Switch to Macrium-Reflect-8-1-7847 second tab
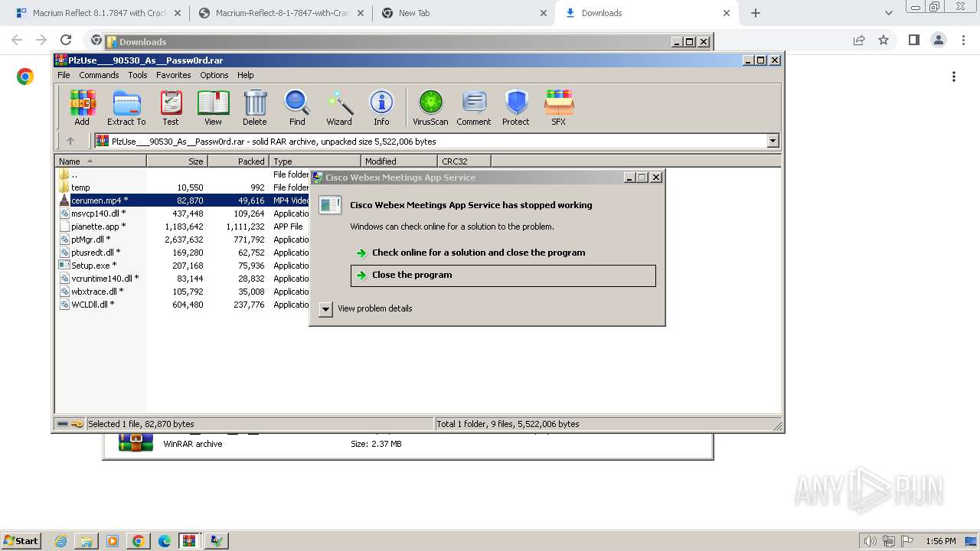 point(282,13)
